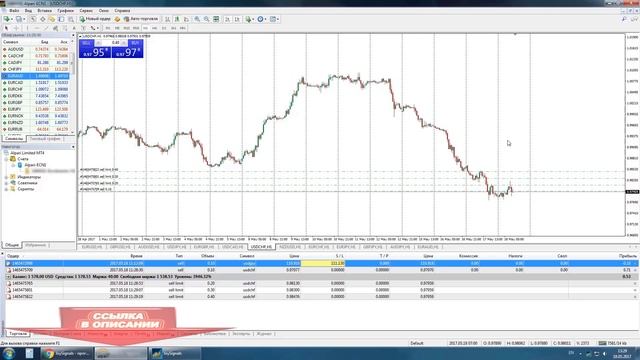The height and width of the screenshot is (360, 640).
Task: Collapse the Счета tree node
Action: (x=7, y=159)
